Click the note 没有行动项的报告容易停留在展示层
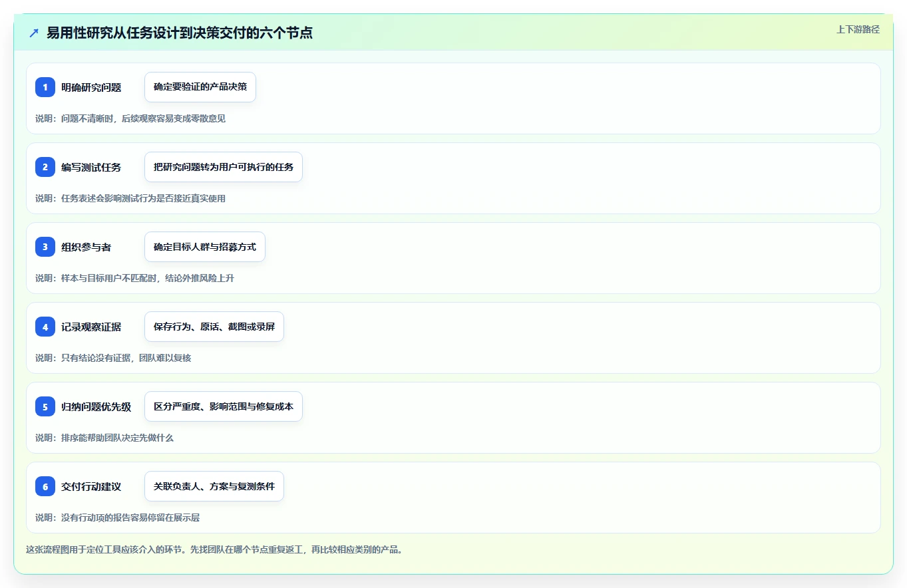The image size is (907, 588). [130, 517]
